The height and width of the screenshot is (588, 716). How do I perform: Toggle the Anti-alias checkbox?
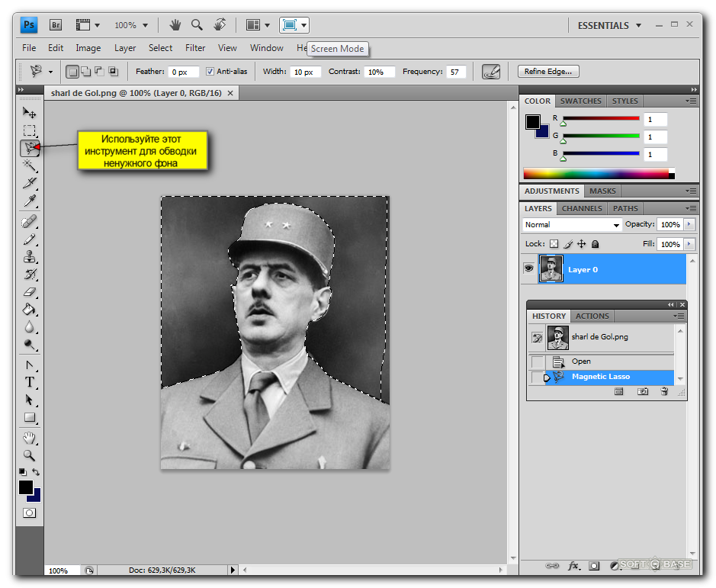coord(210,71)
